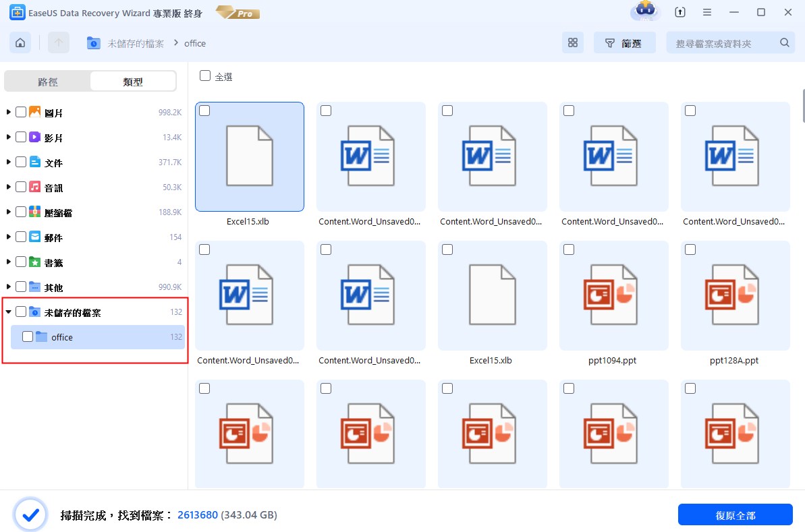Expand the 文件 (Documents) category

coord(8,162)
